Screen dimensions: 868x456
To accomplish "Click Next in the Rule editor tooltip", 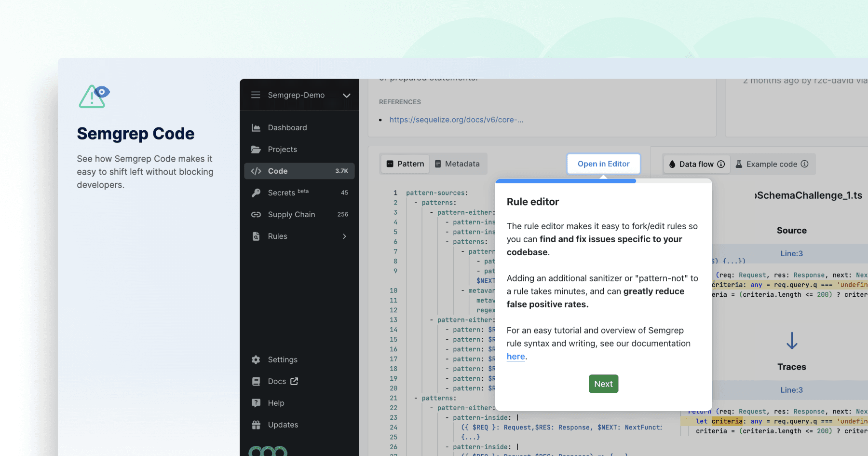I will pyautogui.click(x=603, y=384).
